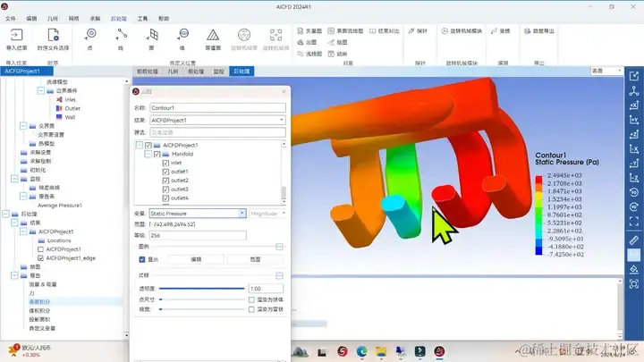Screen dimensions: 644x362
Task: Click the 线宽 line width slider
Action: click(202, 309)
